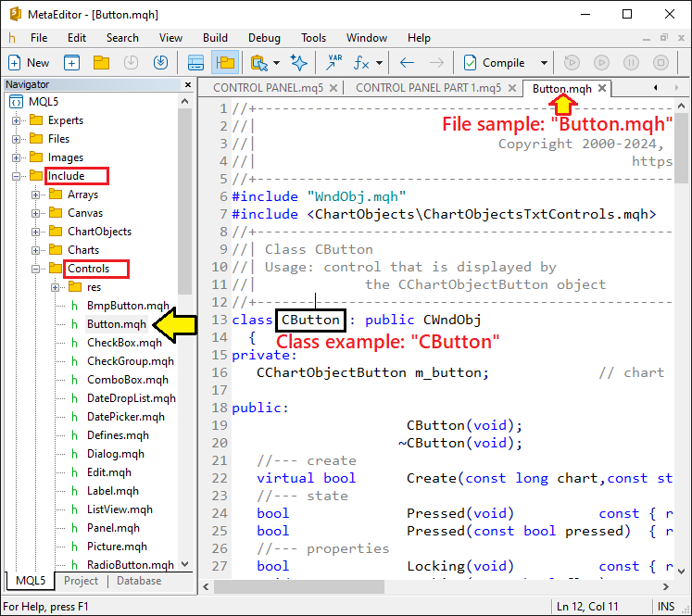Open dropdown next to folder cursor icon
The image size is (692, 616).
click(277, 63)
